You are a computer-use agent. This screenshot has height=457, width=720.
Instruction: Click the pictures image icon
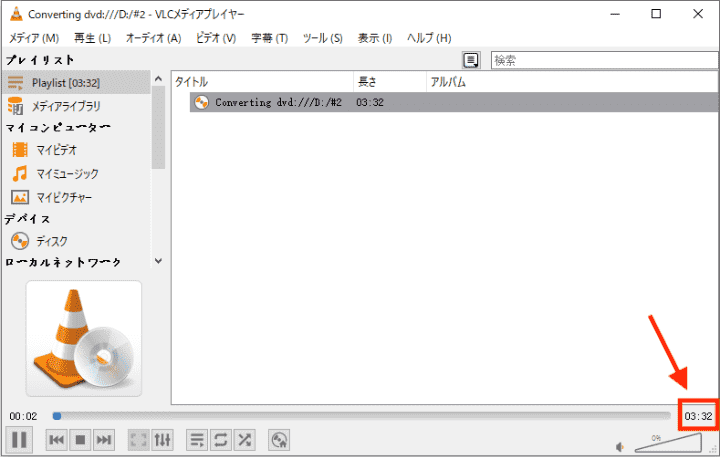[x=20, y=197]
